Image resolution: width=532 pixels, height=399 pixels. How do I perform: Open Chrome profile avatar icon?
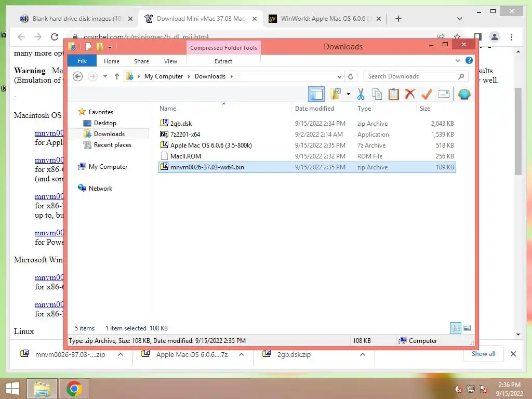[x=495, y=37]
